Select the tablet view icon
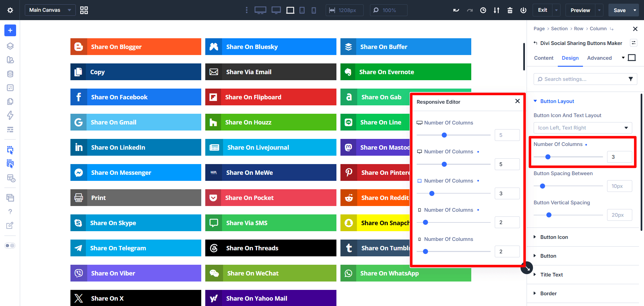 [302, 10]
